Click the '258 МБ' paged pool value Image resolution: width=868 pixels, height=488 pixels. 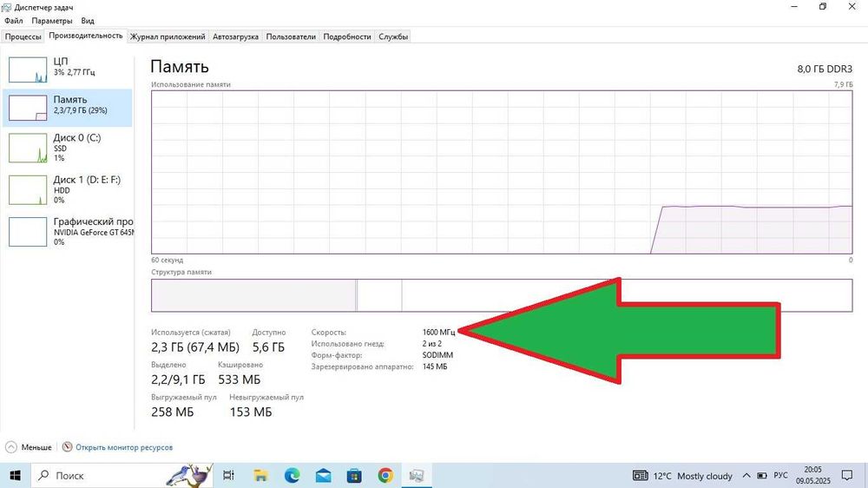[x=172, y=412]
